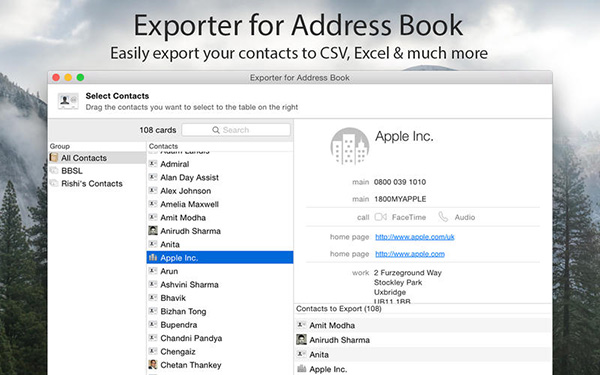600x375 pixels.
Task: Click Anirudh Sharma's photo in export list
Action: (302, 339)
